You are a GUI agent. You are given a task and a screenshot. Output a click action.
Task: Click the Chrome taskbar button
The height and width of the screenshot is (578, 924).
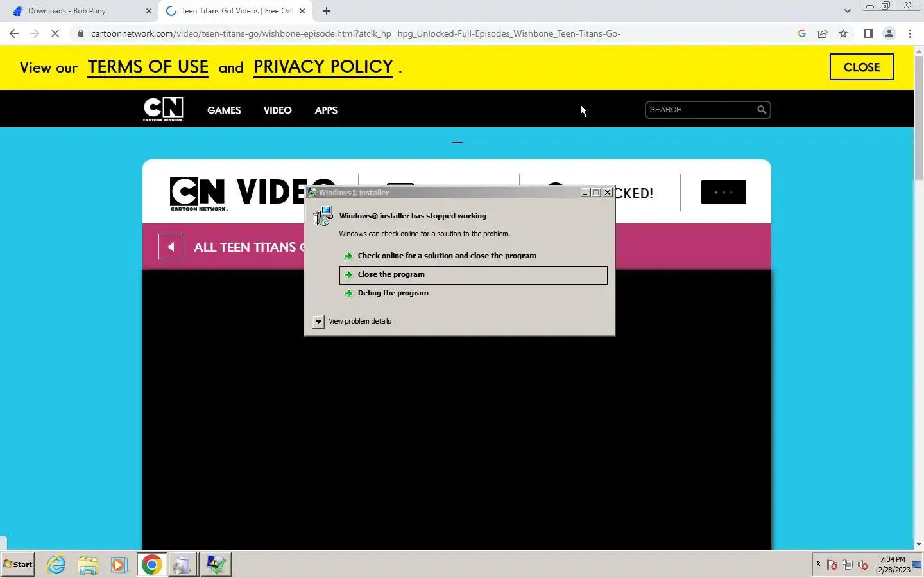point(151,565)
